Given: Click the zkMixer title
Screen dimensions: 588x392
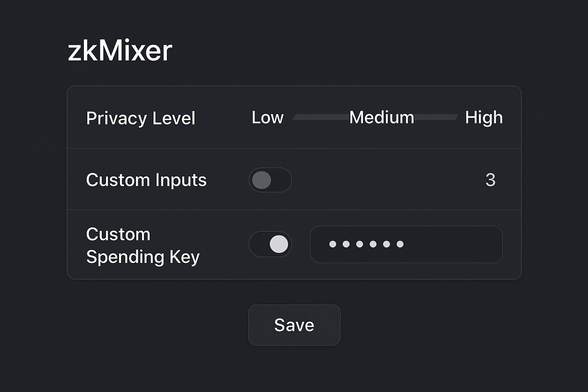Looking at the screenshot, I should [120, 50].
